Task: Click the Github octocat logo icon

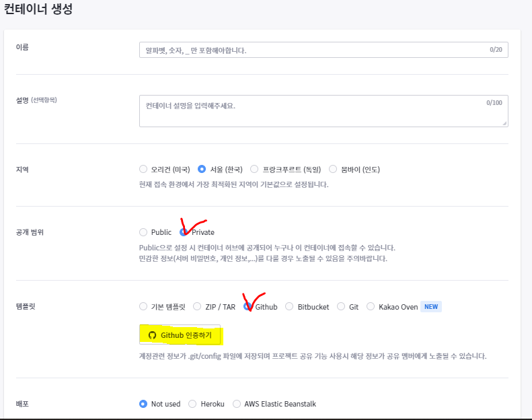Action: click(x=153, y=335)
